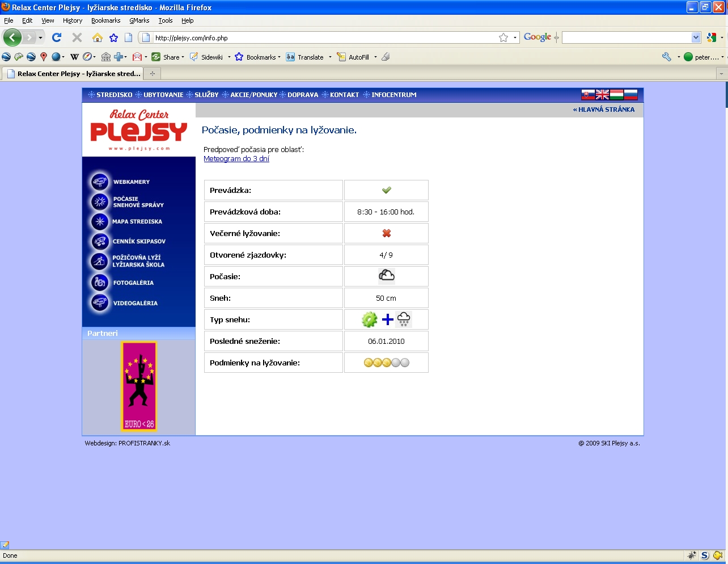Open the Kontakt navigation item
This screenshot has height=564, width=728.
(x=341, y=95)
